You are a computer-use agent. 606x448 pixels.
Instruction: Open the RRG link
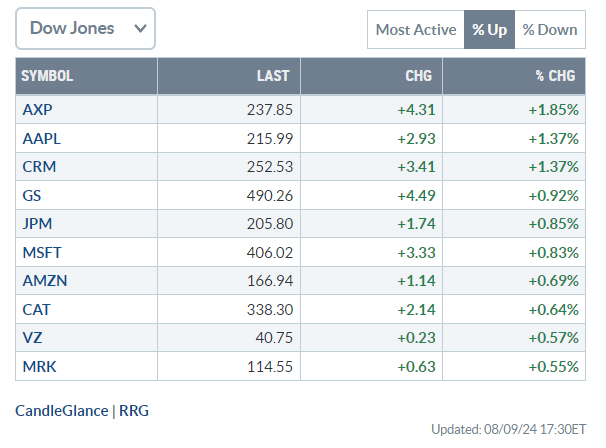pyautogui.click(x=134, y=411)
